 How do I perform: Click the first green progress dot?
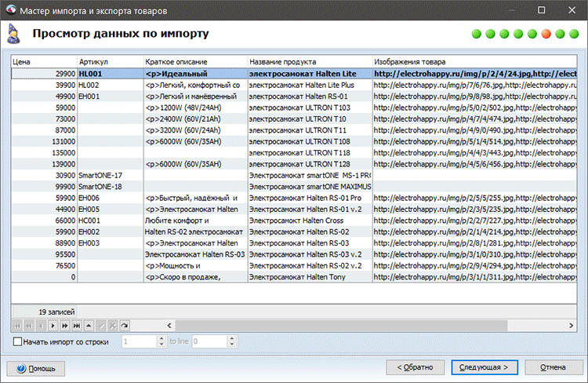477,35
